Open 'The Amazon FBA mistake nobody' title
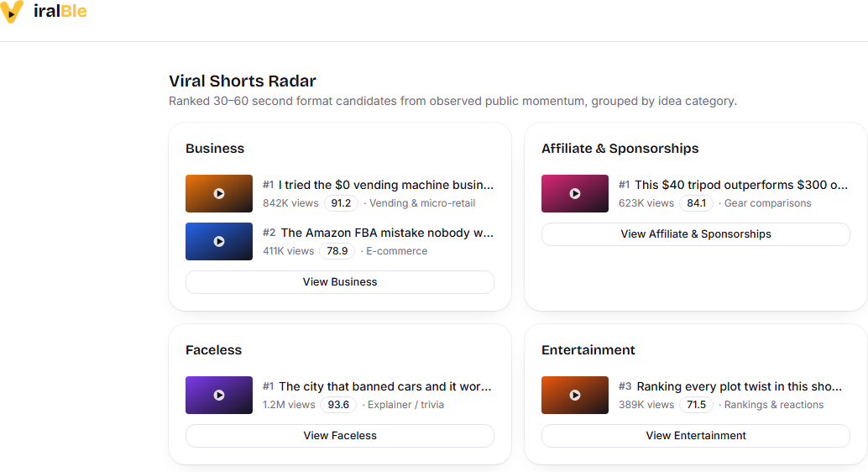This screenshot has height=472, width=868. [387, 233]
